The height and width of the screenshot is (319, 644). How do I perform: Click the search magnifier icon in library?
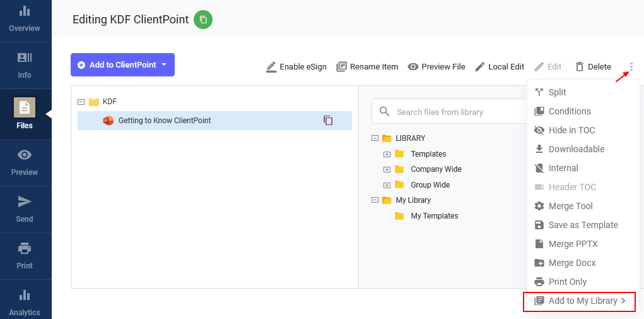click(x=384, y=112)
